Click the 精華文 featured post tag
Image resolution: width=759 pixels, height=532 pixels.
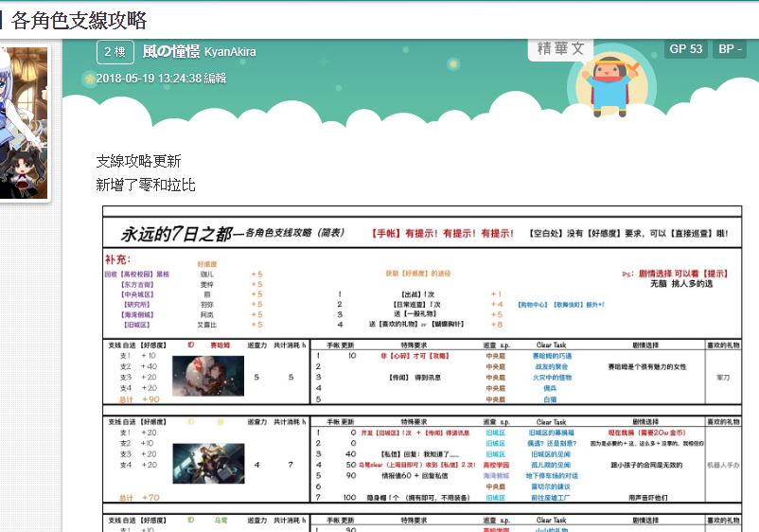560,48
